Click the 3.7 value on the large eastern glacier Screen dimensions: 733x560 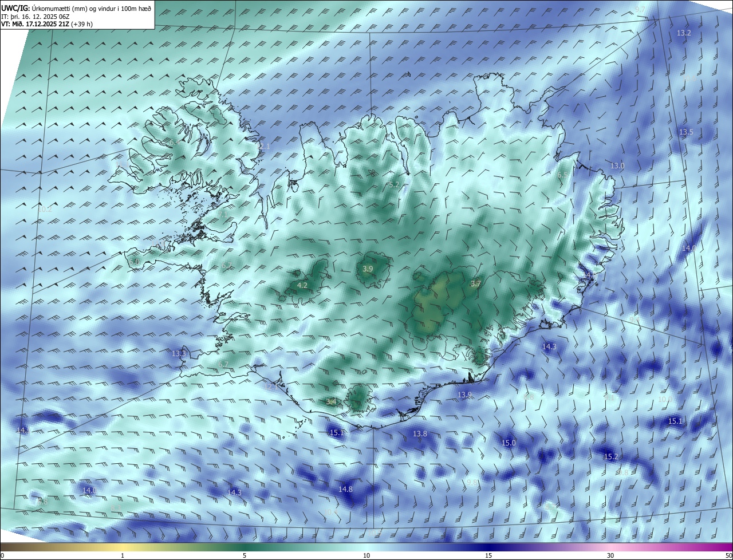click(x=476, y=283)
